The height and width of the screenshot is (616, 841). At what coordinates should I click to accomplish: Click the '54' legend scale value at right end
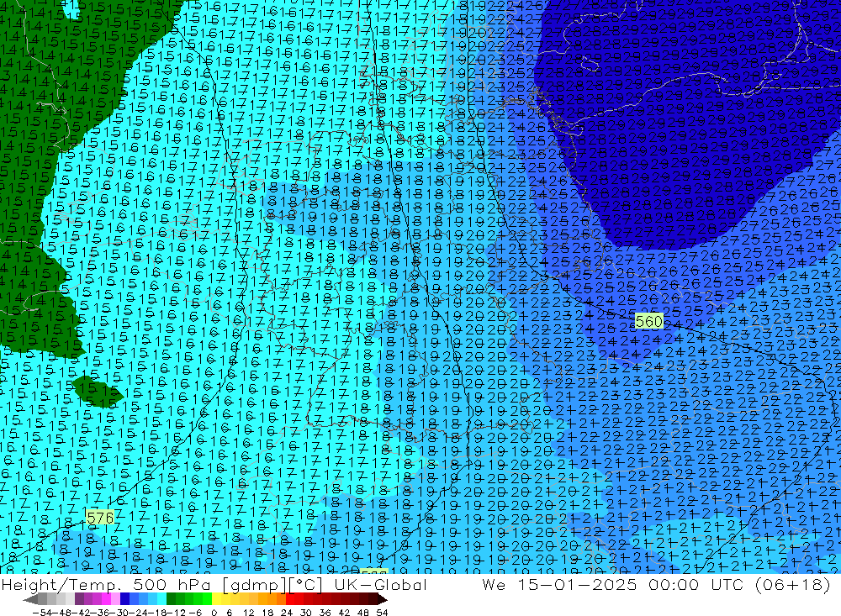click(x=382, y=613)
